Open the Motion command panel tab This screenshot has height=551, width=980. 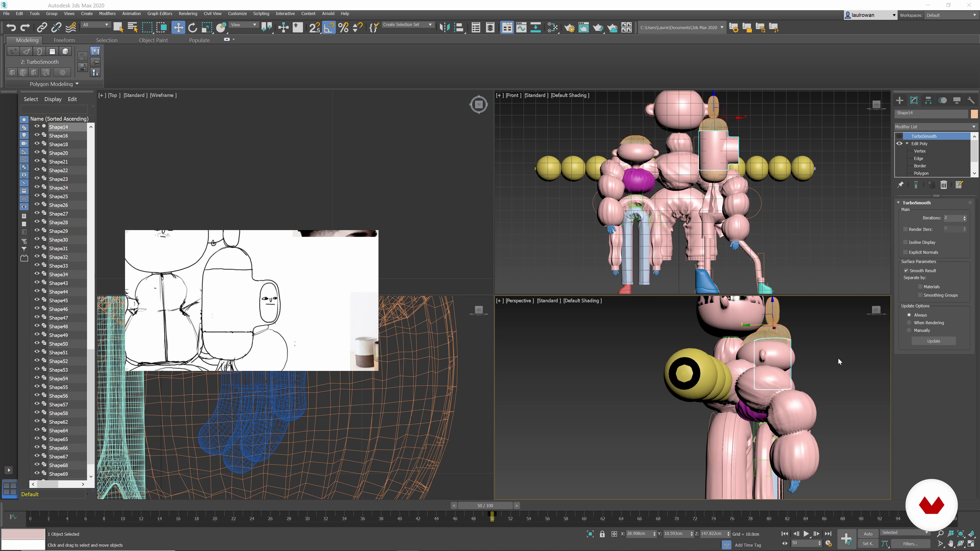pos(943,101)
